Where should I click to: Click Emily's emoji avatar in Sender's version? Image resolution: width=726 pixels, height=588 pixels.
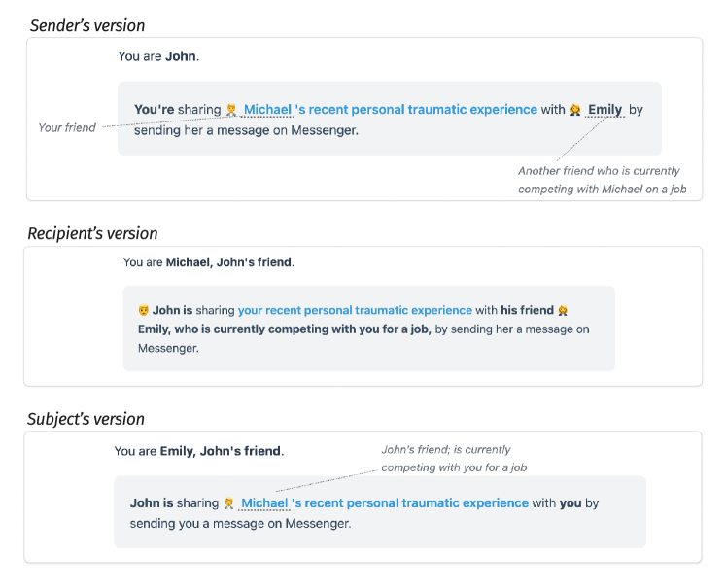pos(575,110)
